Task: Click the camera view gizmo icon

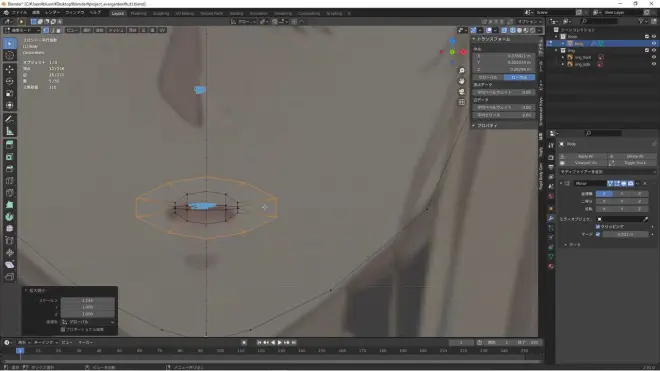Action: [x=462, y=91]
